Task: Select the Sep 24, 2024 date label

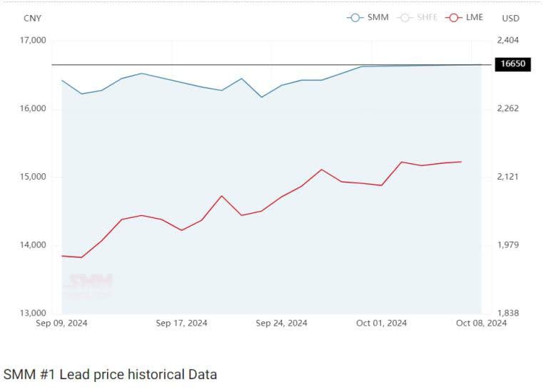Action: tap(282, 323)
